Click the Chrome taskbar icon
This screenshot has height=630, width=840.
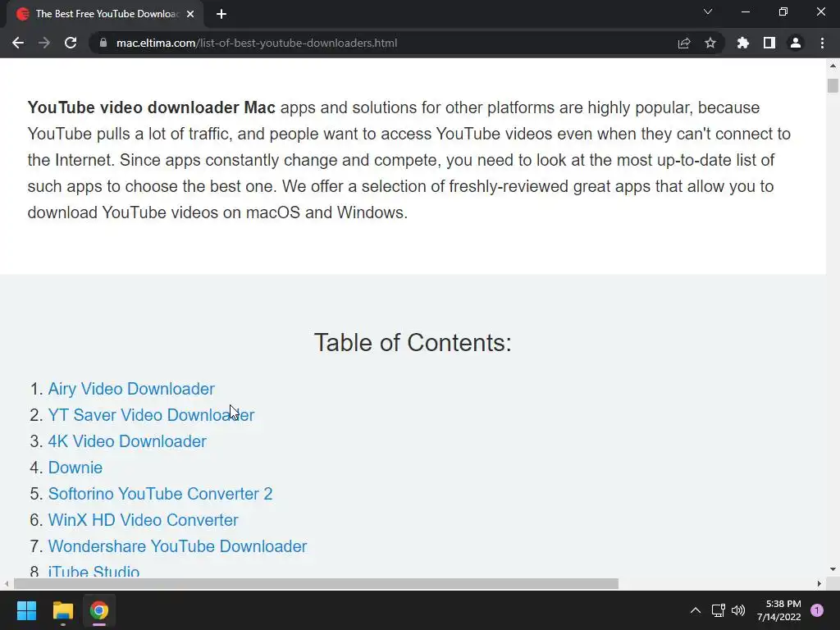point(99,610)
